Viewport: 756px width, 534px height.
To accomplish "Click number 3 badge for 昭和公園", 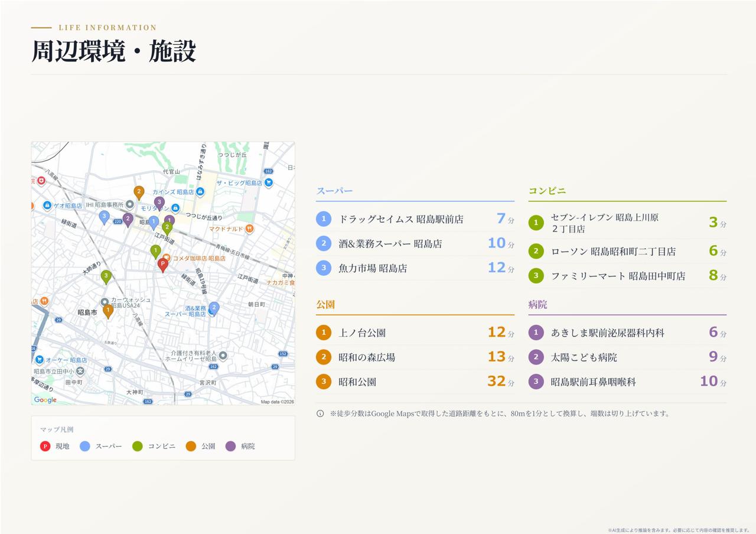I will (x=324, y=382).
